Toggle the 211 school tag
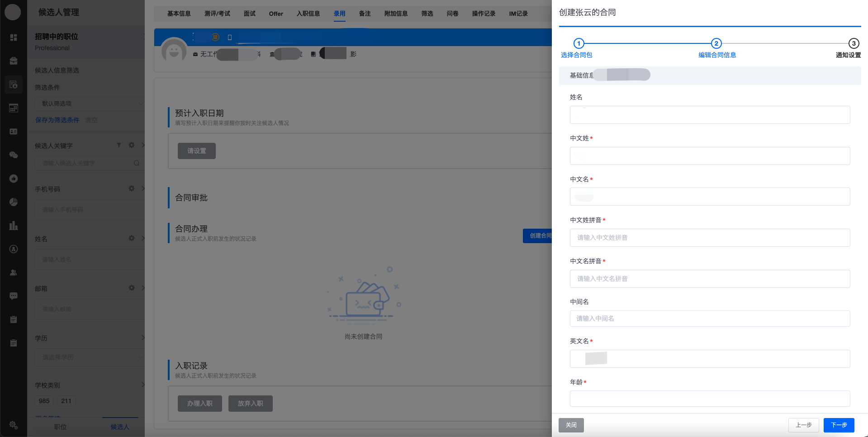The image size is (868, 437). tap(66, 401)
